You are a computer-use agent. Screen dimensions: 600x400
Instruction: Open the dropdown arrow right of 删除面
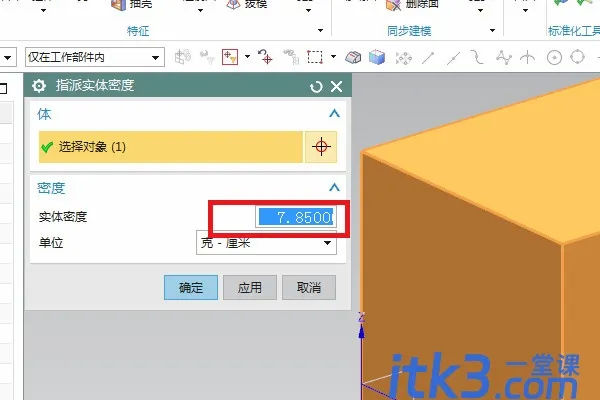480,10
